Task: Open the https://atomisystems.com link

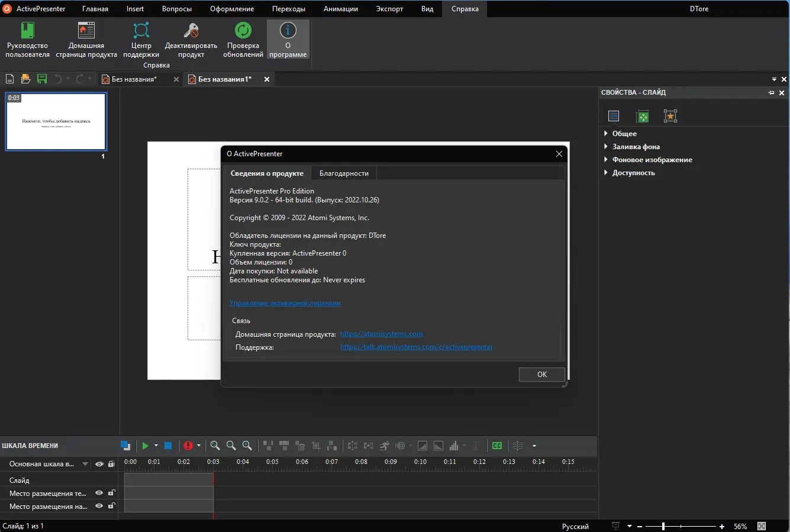Action: [381, 334]
